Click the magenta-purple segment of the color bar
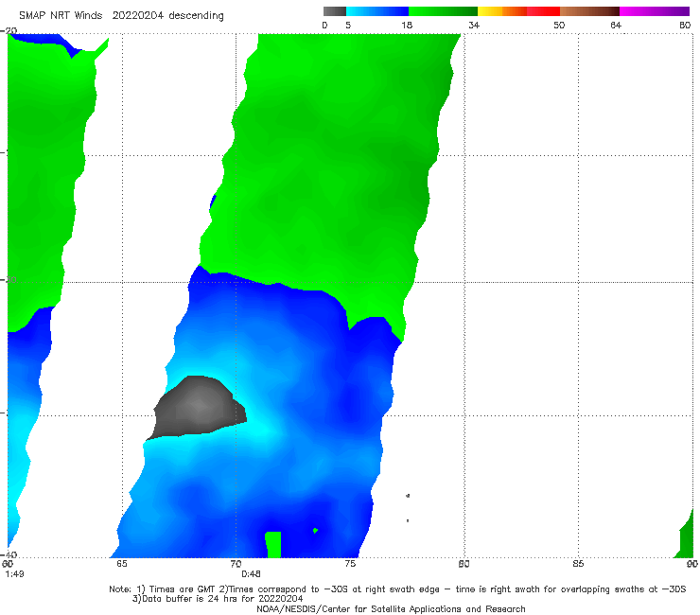700x615 pixels. pos(655,11)
